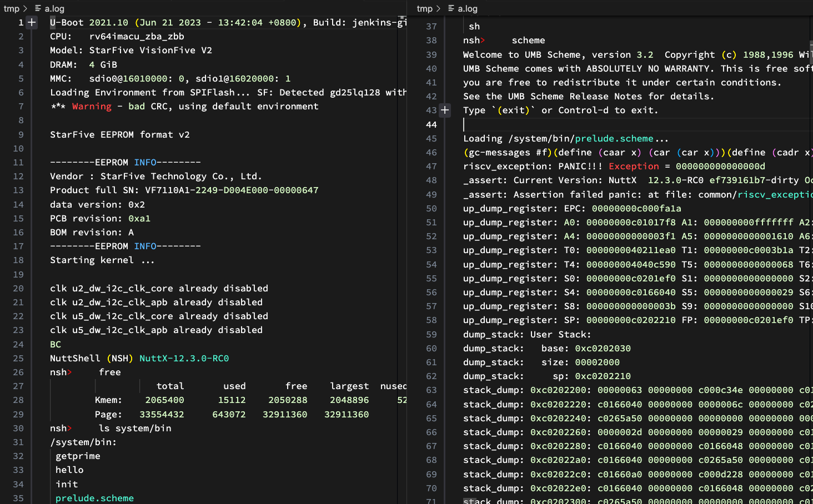Open the tmp folder breadcrumb in left pane
This screenshot has width=813, height=504.
click(x=11, y=9)
